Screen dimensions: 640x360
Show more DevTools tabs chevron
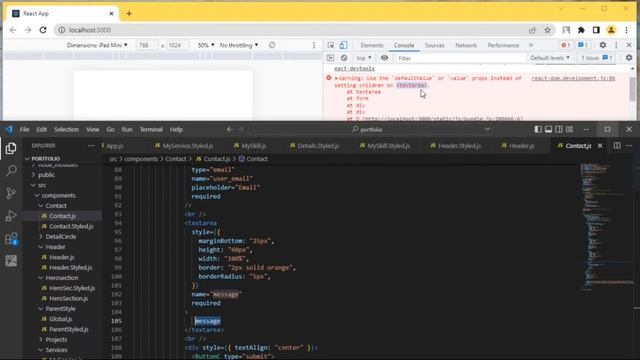[531, 45]
